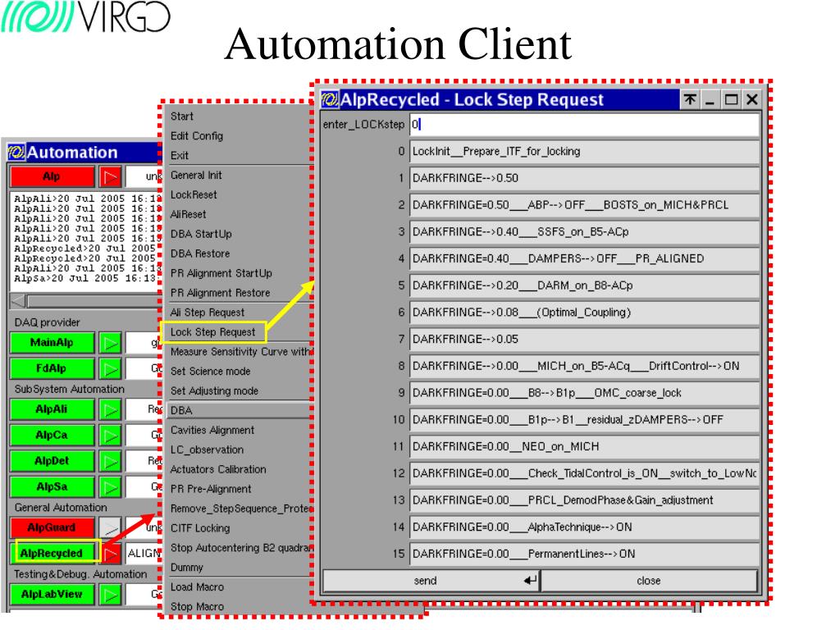Click the close button at dialog bottom
Image resolution: width=840 pixels, height=630 pixels.
click(x=650, y=581)
